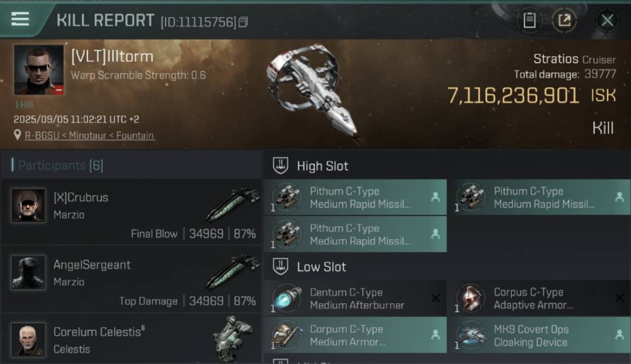Open Illtorm's pilot portrait
The height and width of the screenshot is (364, 631).
click(39, 70)
